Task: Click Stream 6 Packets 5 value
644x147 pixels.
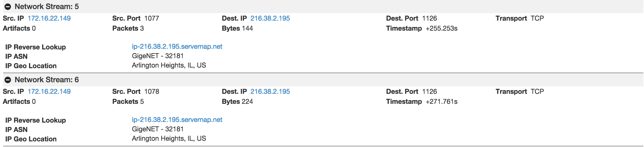Action: pos(142,102)
